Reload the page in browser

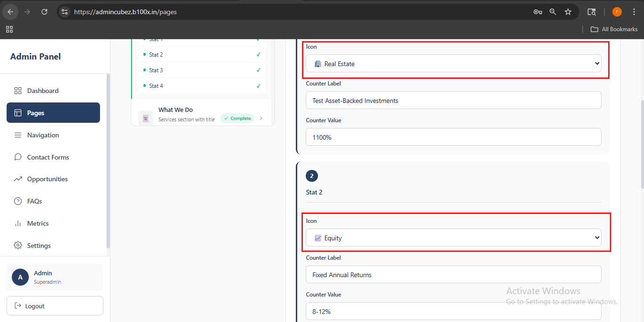(44, 12)
